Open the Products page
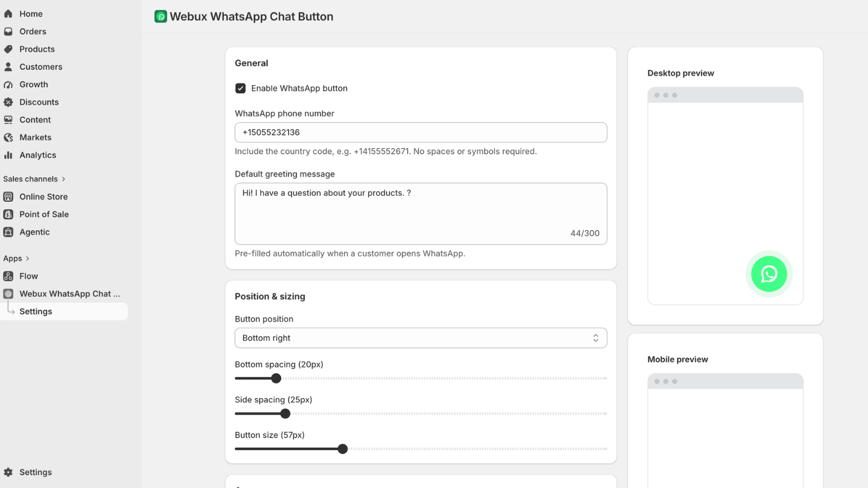The image size is (868, 488). 37,49
